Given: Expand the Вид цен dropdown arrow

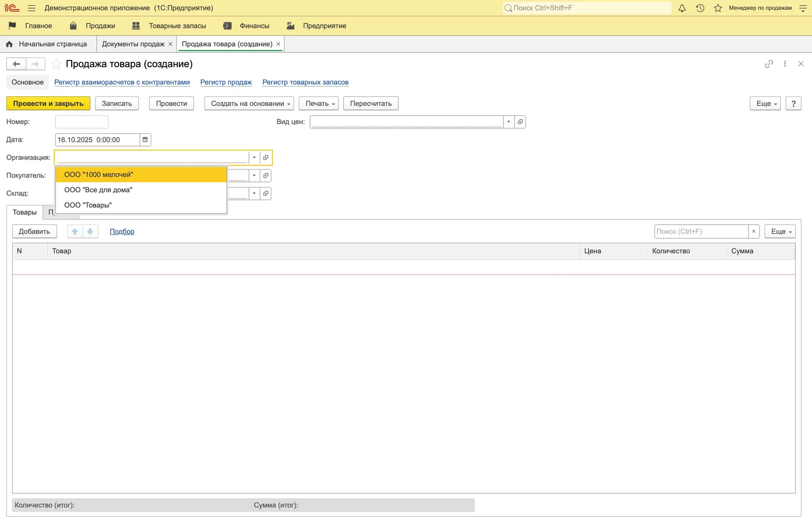Looking at the screenshot, I should [x=509, y=122].
